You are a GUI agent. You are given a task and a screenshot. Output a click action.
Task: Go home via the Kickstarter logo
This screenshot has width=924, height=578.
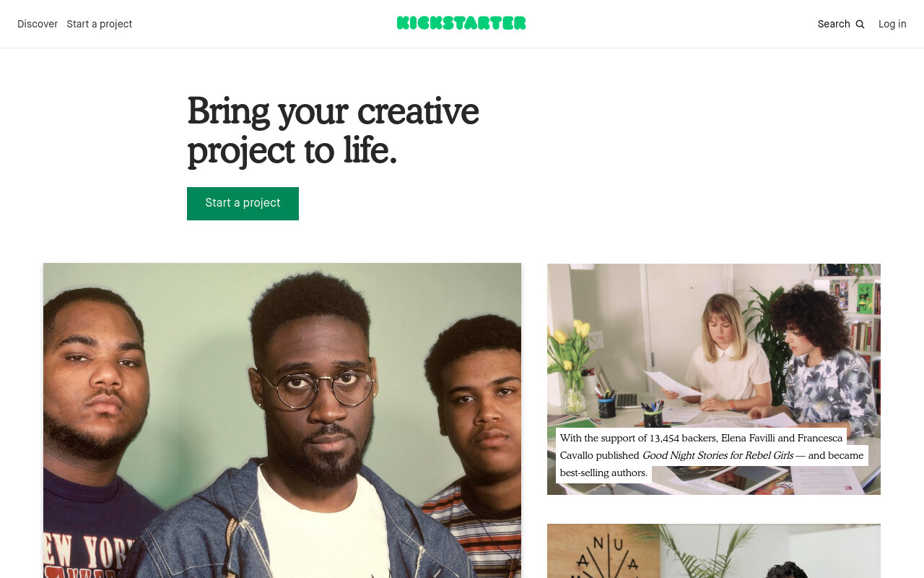461,23
